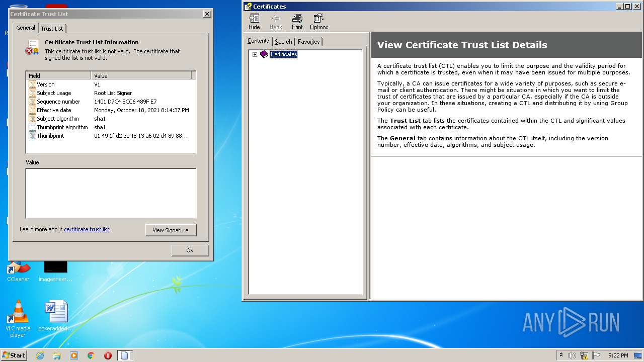
Task: Close the Certificate Trust List dialog
Action: [x=207, y=14]
